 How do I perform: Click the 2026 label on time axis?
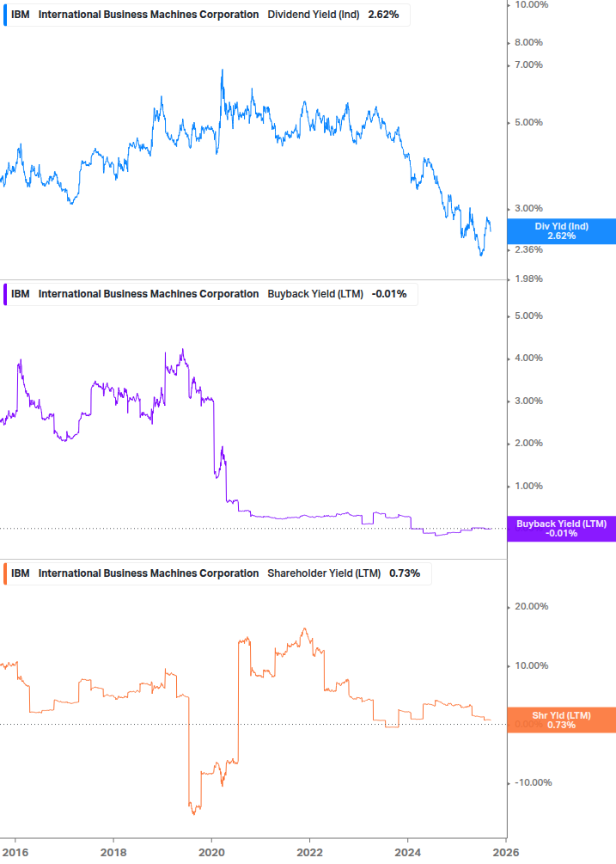[x=506, y=853]
